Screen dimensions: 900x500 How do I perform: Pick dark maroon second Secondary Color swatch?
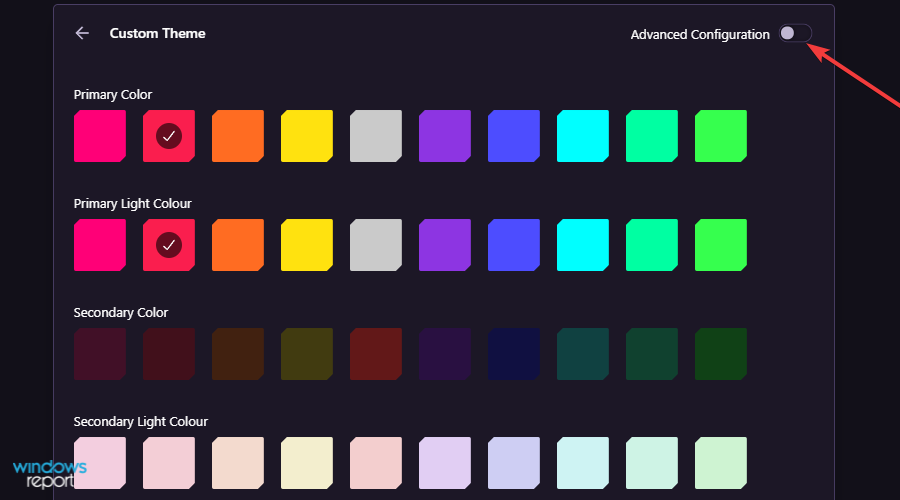[169, 354]
